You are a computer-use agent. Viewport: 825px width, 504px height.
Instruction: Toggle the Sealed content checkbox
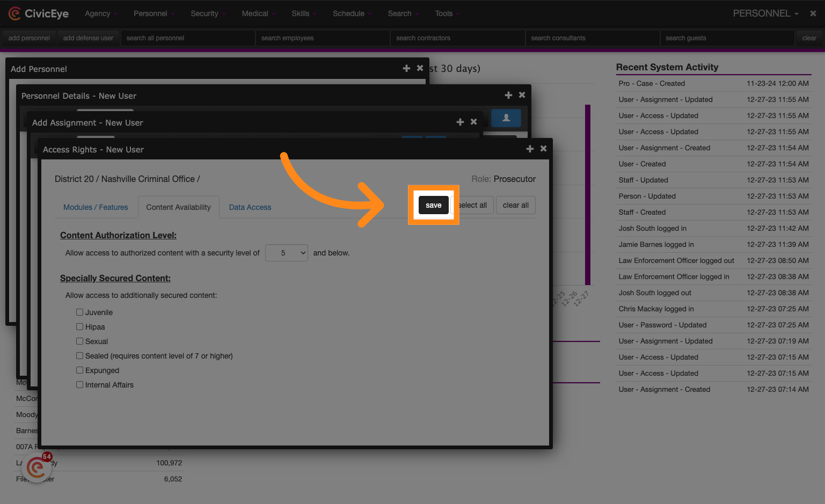pyautogui.click(x=79, y=355)
